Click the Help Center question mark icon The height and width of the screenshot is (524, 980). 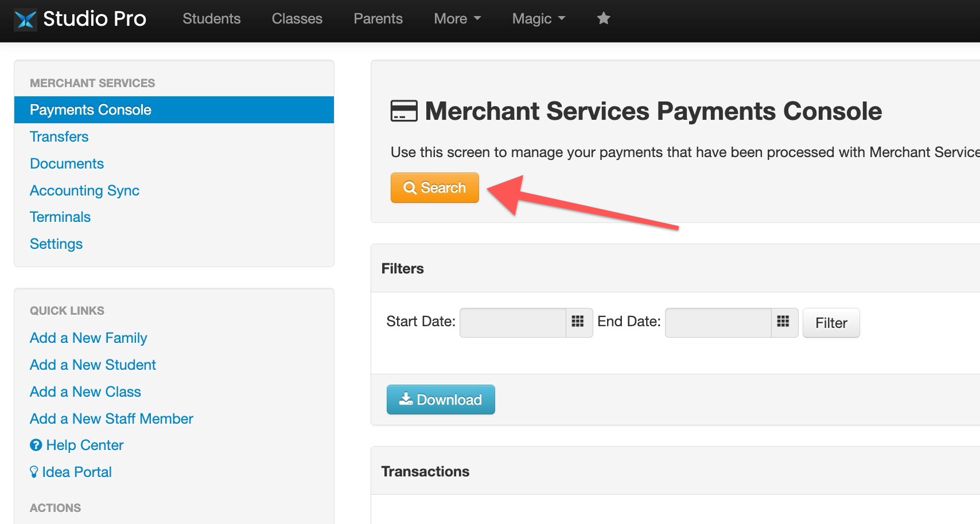[36, 445]
